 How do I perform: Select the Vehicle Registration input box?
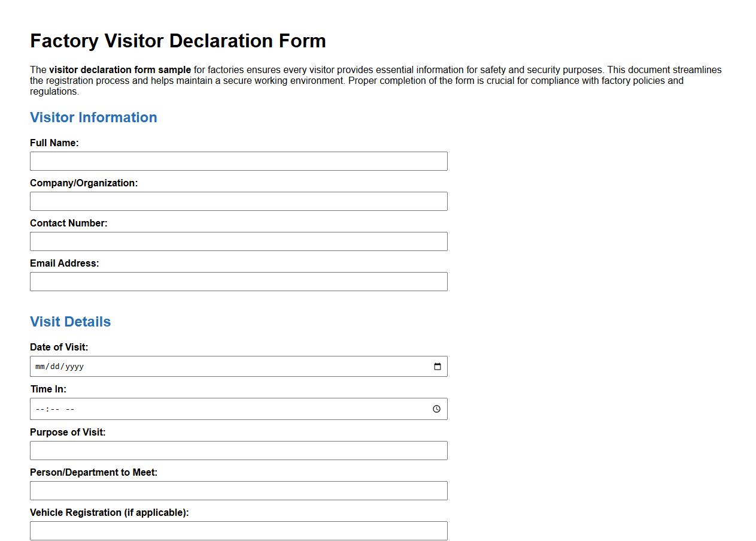(x=238, y=530)
